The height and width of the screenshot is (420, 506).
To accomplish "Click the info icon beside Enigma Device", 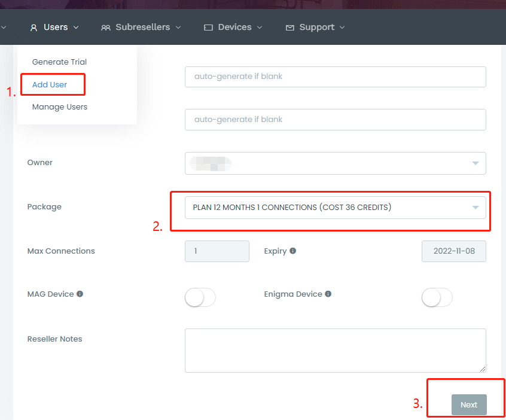I will click(x=328, y=294).
